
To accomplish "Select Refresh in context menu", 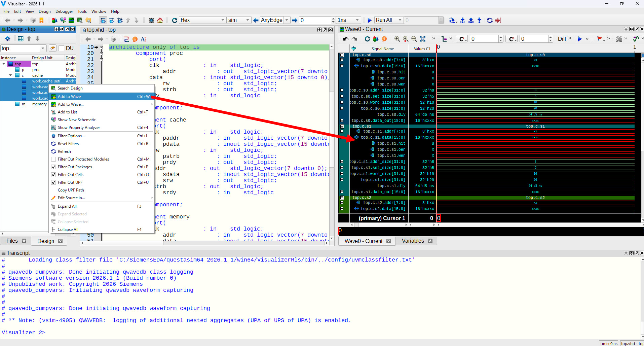I will point(102,151).
